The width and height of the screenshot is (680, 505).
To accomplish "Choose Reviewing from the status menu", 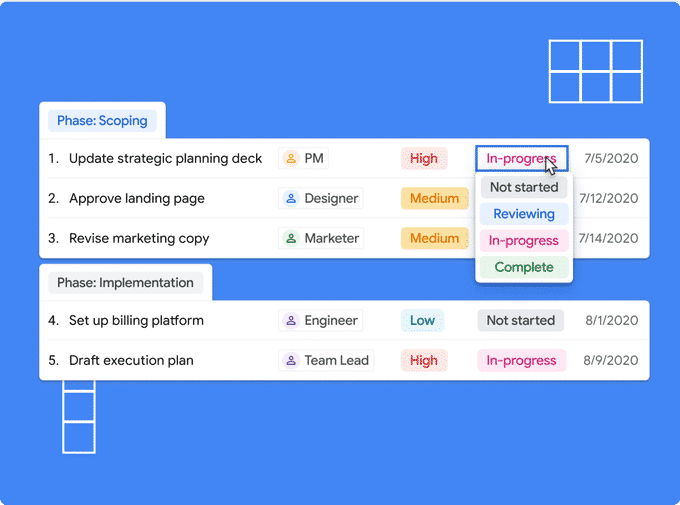I will 523,213.
